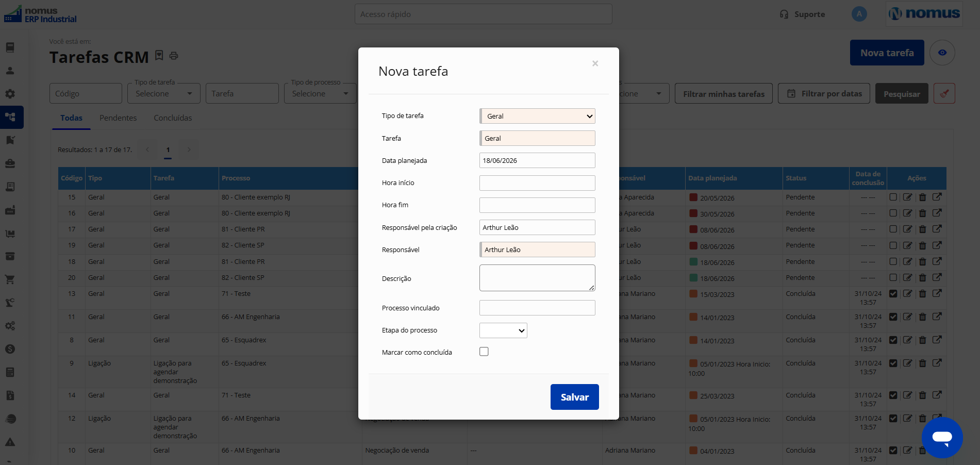
Task: Check Marcar como concluída checkbox
Action: point(484,352)
